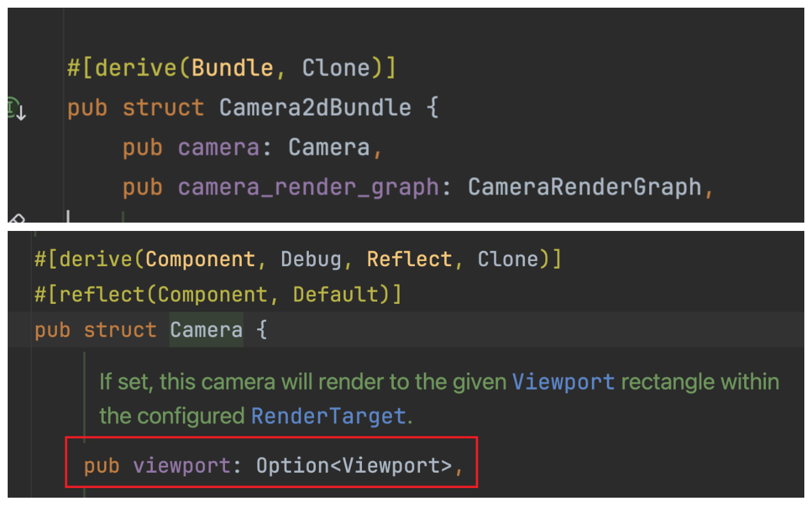
Task: Click the Bundle derive macro name
Action: pyautogui.click(x=232, y=68)
